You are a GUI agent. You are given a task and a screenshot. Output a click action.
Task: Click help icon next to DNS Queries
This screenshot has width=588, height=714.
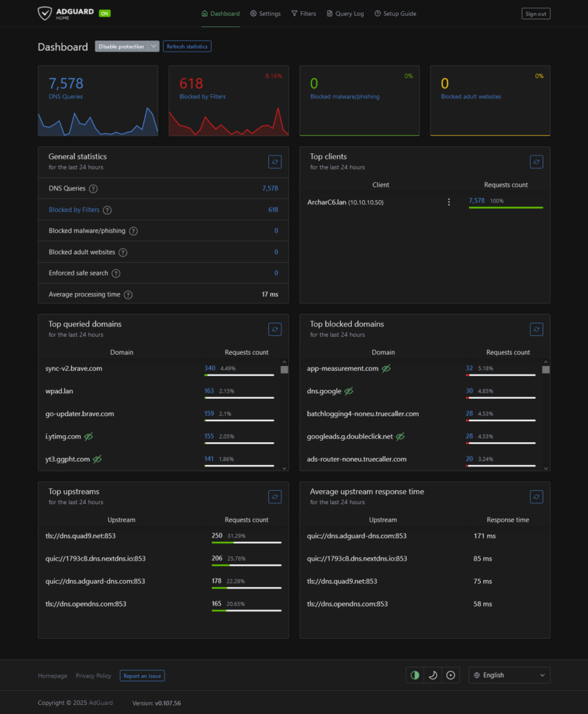93,189
